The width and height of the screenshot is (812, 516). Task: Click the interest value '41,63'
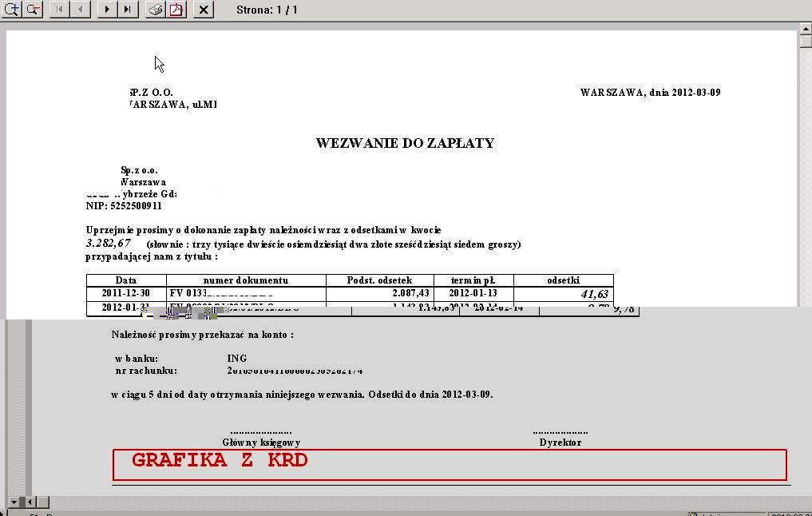point(595,294)
